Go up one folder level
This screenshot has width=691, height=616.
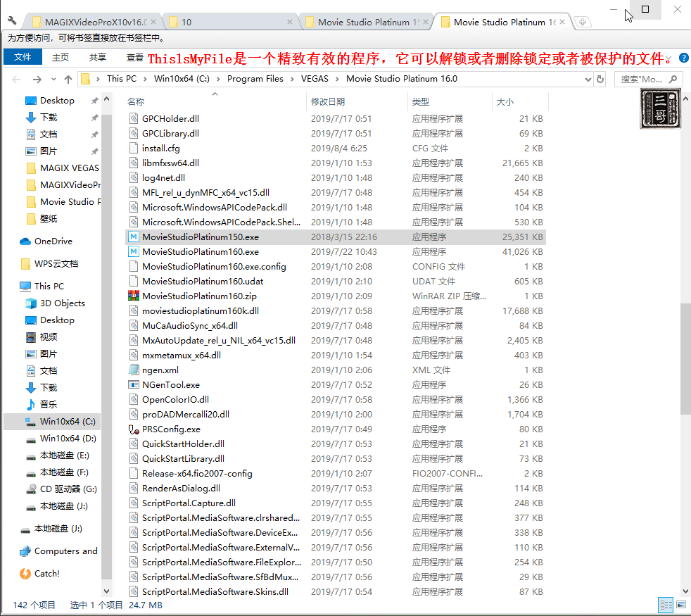click(68, 80)
